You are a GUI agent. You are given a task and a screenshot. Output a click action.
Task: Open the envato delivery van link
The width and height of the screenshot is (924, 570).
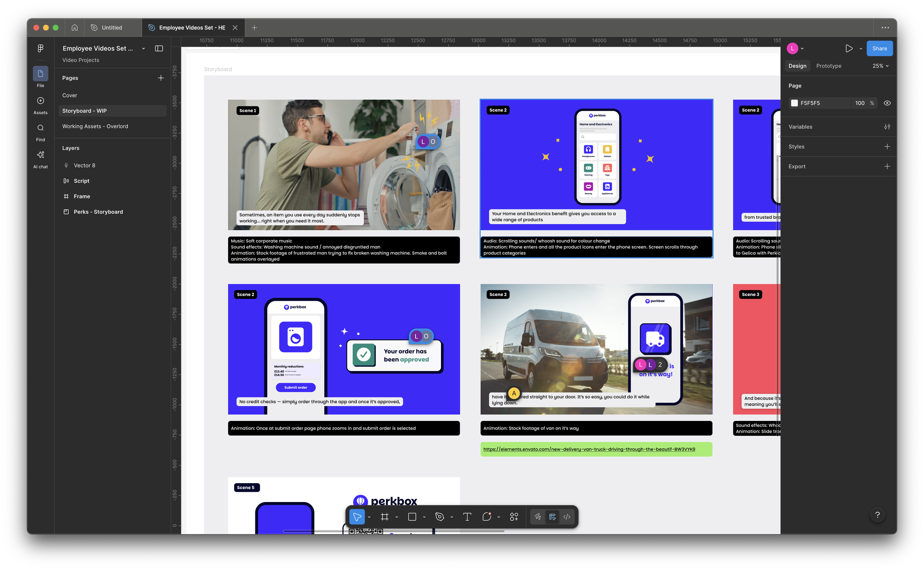pyautogui.click(x=589, y=449)
